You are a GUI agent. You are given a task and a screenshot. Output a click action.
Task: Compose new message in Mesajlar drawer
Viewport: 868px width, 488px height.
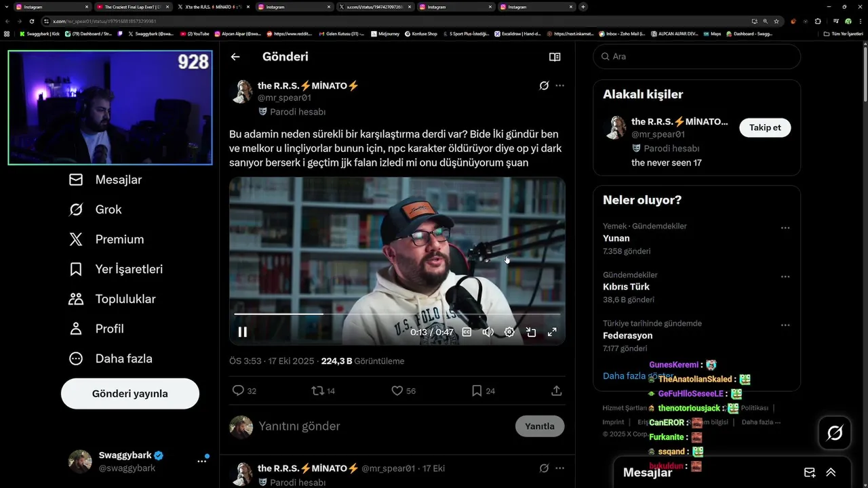(x=810, y=472)
